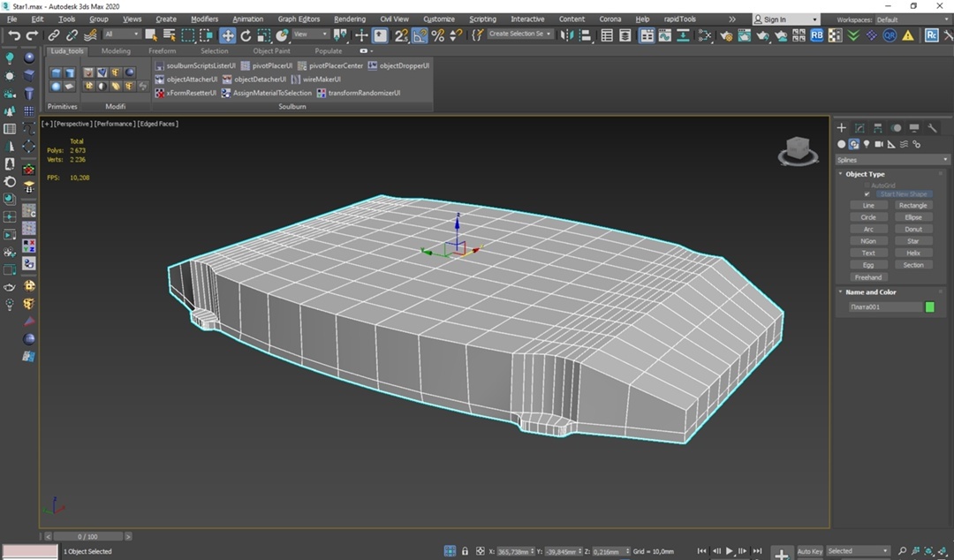Open the Modify panel tab icon
Viewport: 954px width, 560px height.
click(x=859, y=128)
